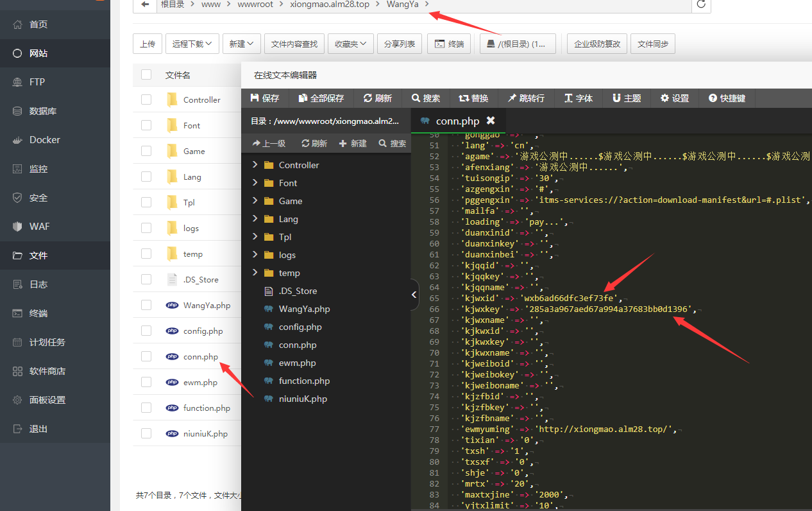This screenshot has width=812, height=511.
Task: Click the refresh icon beside path bar
Action: click(x=701, y=4)
